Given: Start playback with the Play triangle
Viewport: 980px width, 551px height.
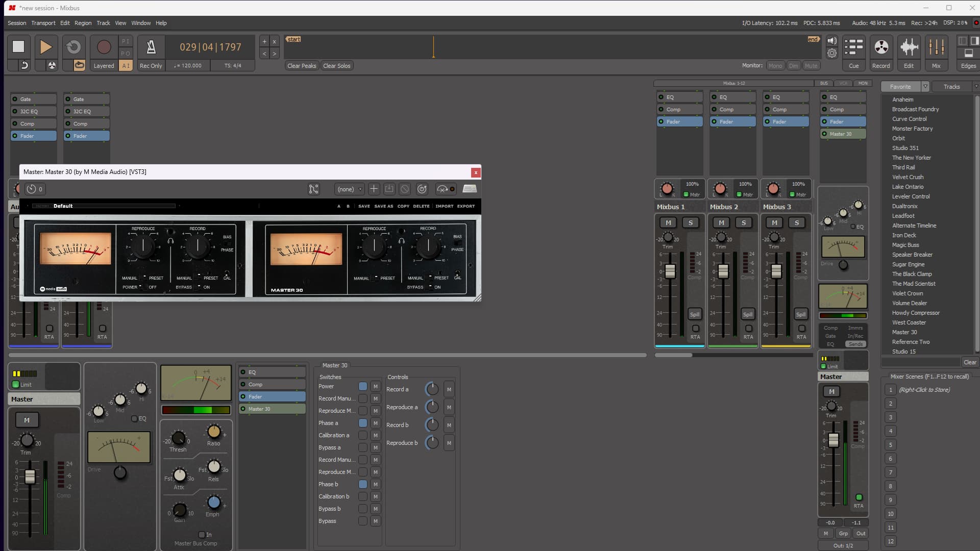Looking at the screenshot, I should tap(45, 46).
